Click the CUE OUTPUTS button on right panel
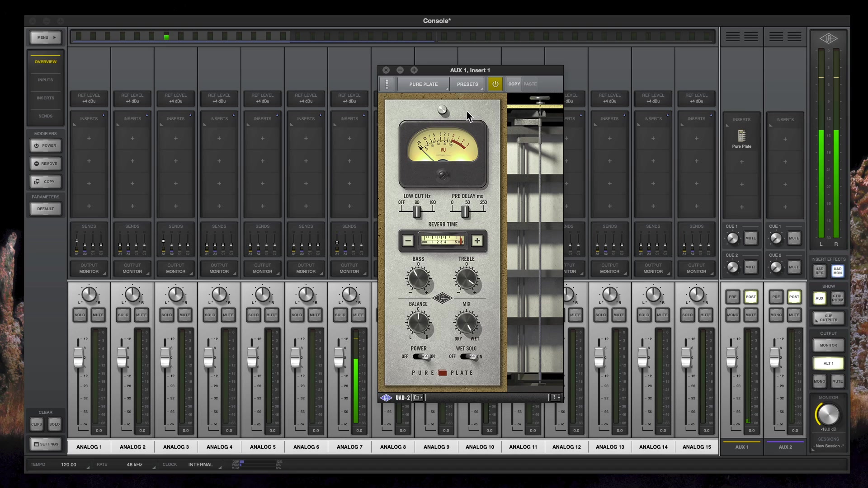Viewport: 868px width, 488px height. 828,319
